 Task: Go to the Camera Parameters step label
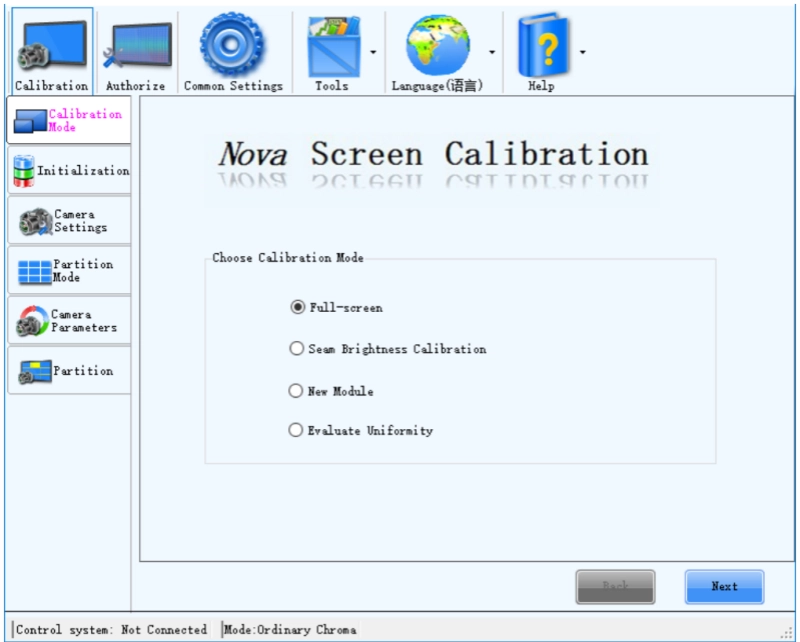coord(84,321)
